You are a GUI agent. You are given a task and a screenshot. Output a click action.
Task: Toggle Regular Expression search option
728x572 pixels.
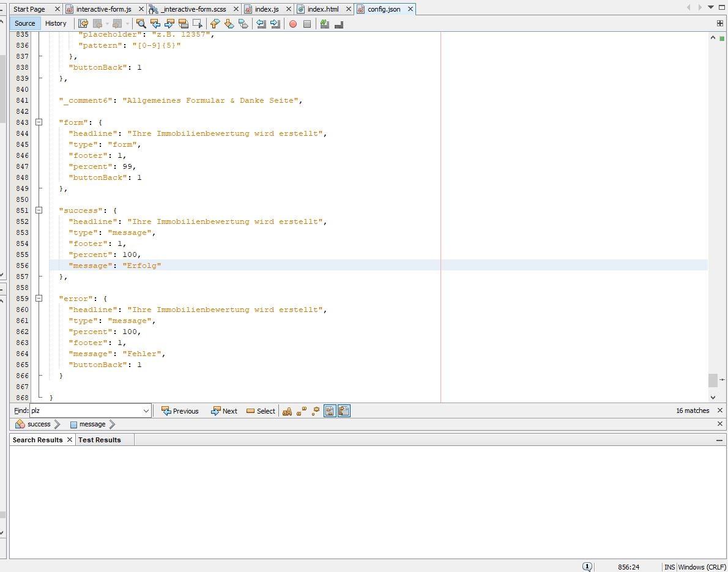[316, 411]
